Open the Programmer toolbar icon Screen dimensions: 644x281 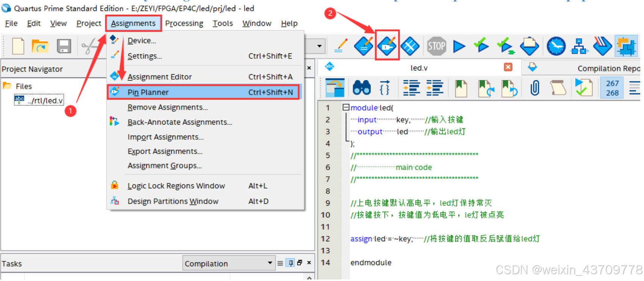(602, 46)
